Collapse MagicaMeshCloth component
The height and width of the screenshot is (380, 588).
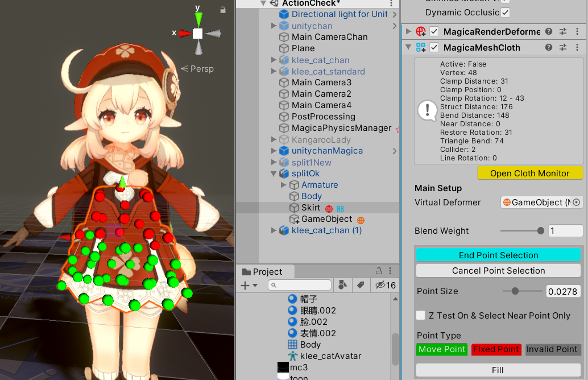(x=408, y=47)
